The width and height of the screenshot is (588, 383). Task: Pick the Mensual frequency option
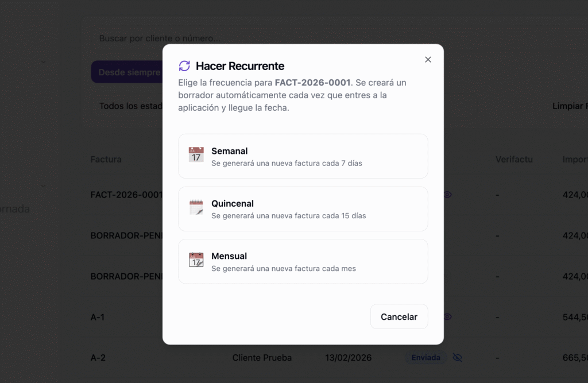(x=303, y=261)
